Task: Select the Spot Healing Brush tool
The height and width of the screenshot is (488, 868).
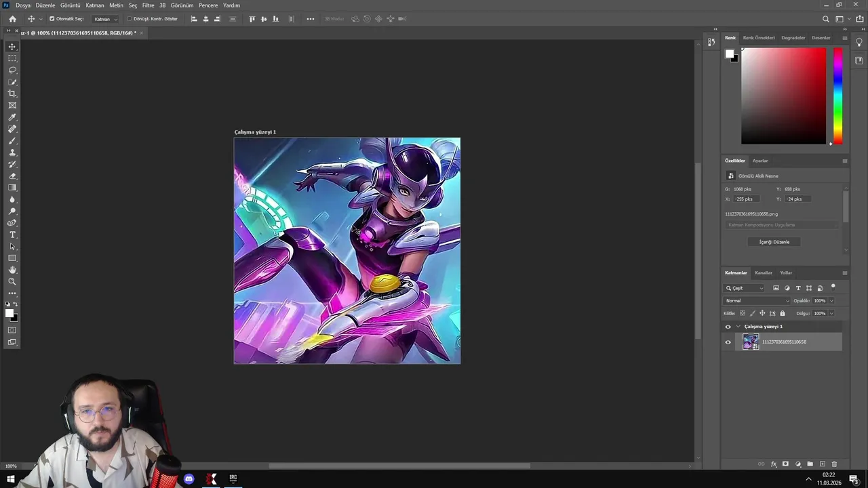Action: click(12, 129)
